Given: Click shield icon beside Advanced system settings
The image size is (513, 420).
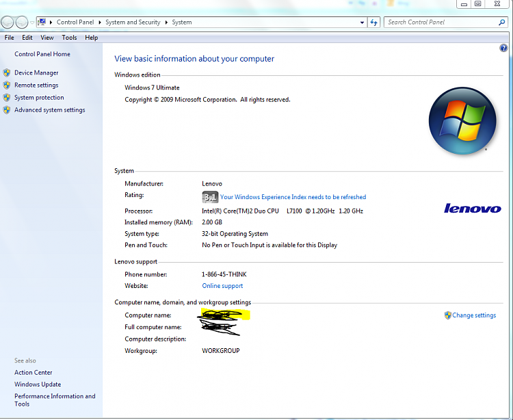Looking at the screenshot, I should tap(7, 110).
